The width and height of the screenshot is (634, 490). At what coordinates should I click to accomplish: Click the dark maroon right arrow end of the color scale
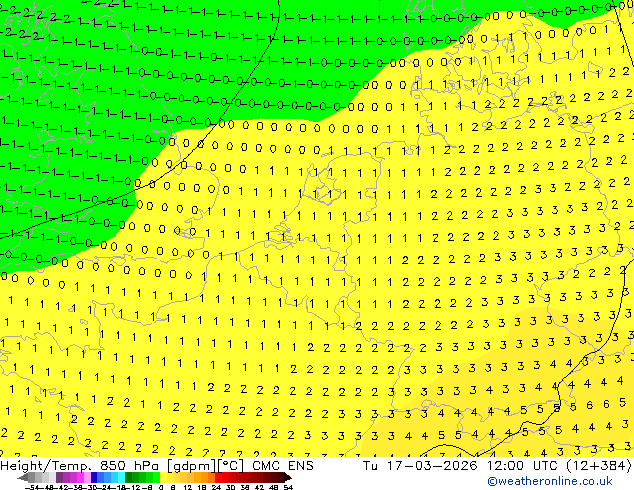click(288, 478)
